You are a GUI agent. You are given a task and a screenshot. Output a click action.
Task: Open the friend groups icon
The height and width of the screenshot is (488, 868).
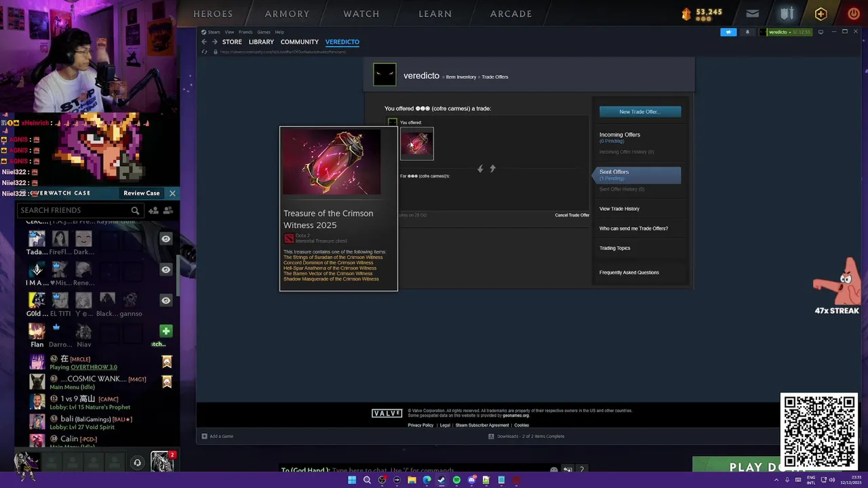pos(167,211)
